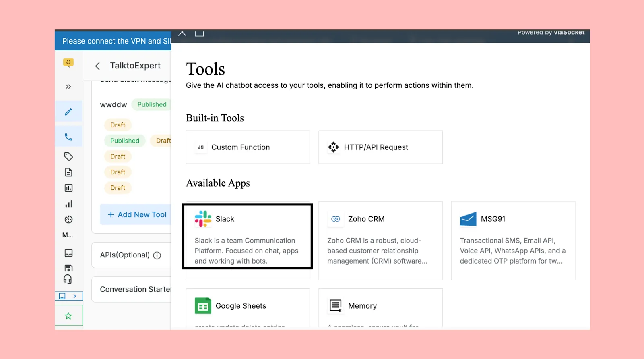Open the document page icon in sidebar
Screen dimensions: 644x359
[68, 172]
